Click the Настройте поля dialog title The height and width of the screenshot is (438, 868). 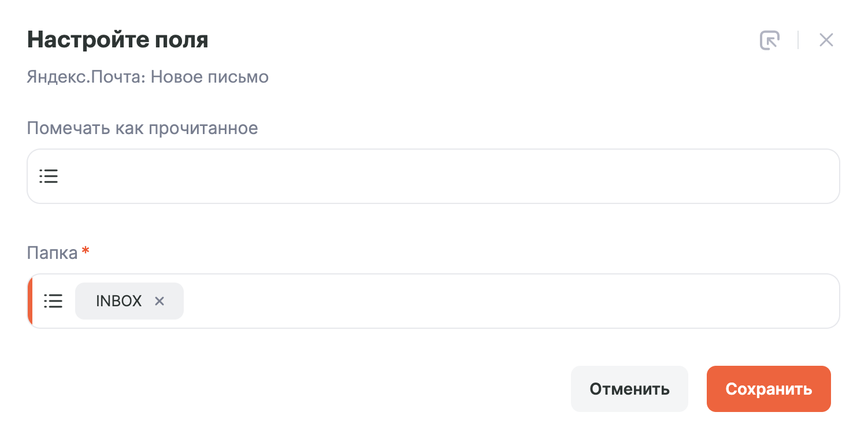click(118, 40)
